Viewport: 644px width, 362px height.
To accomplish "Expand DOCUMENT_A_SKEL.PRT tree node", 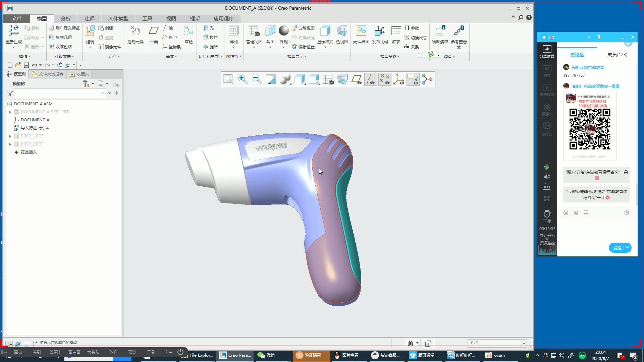I will pyautogui.click(x=10, y=112).
